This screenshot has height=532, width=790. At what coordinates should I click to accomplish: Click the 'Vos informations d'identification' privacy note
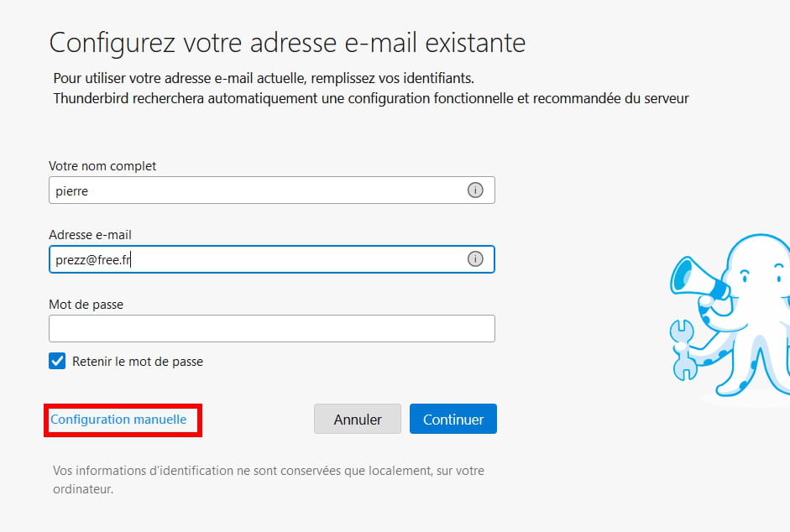coord(269,480)
